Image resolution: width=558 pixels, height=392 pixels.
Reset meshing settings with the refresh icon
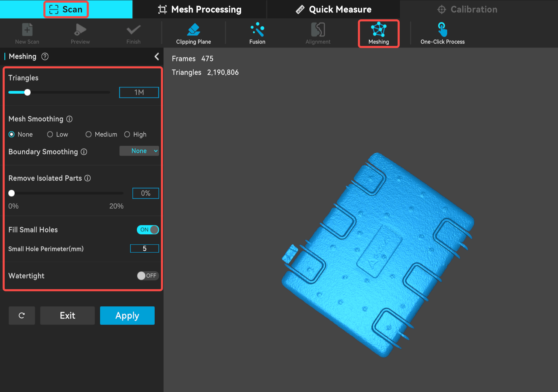click(22, 316)
